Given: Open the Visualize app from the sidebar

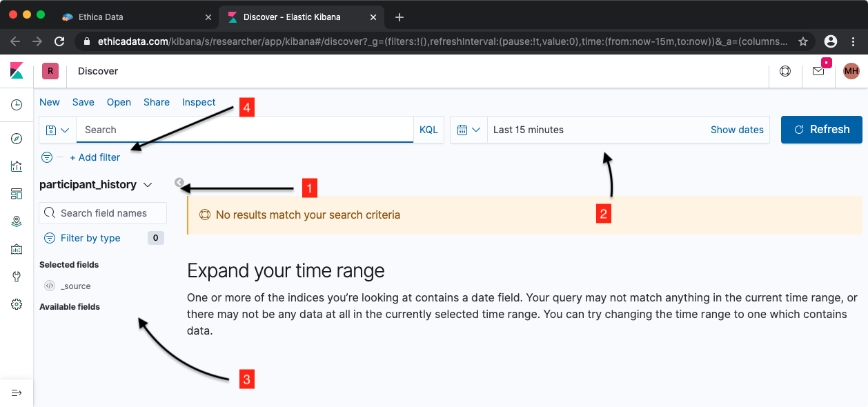Looking at the screenshot, I should pos(17,166).
